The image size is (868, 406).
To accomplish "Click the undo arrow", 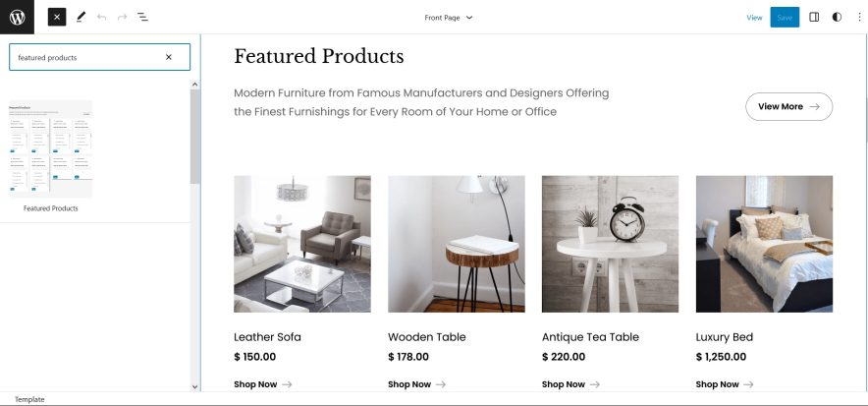I will coord(101,17).
